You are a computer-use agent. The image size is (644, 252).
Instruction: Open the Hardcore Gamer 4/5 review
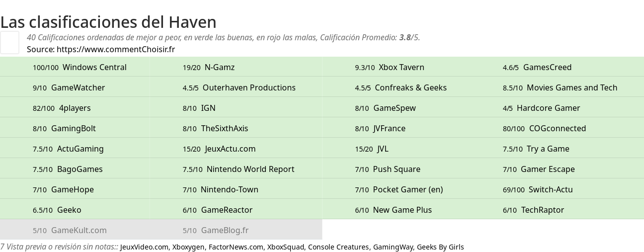click(x=548, y=108)
